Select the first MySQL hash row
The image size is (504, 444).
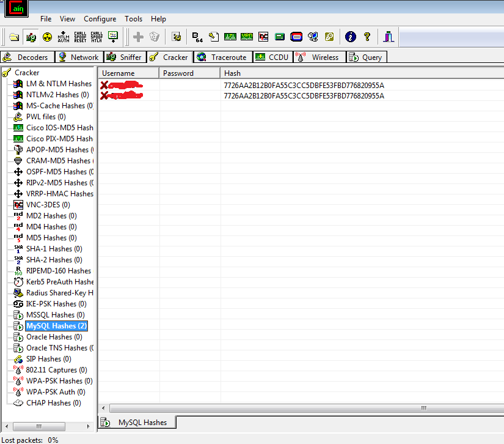[301, 85]
